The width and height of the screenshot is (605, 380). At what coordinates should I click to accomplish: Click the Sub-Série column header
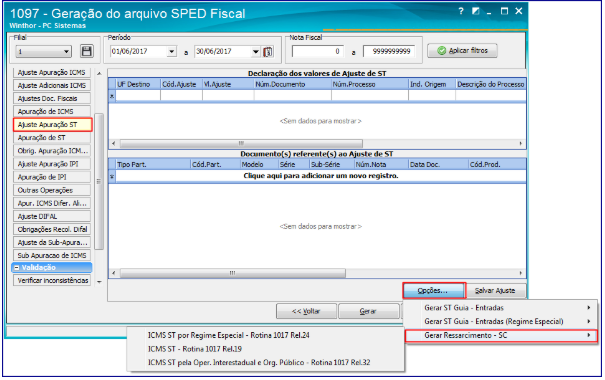point(332,165)
